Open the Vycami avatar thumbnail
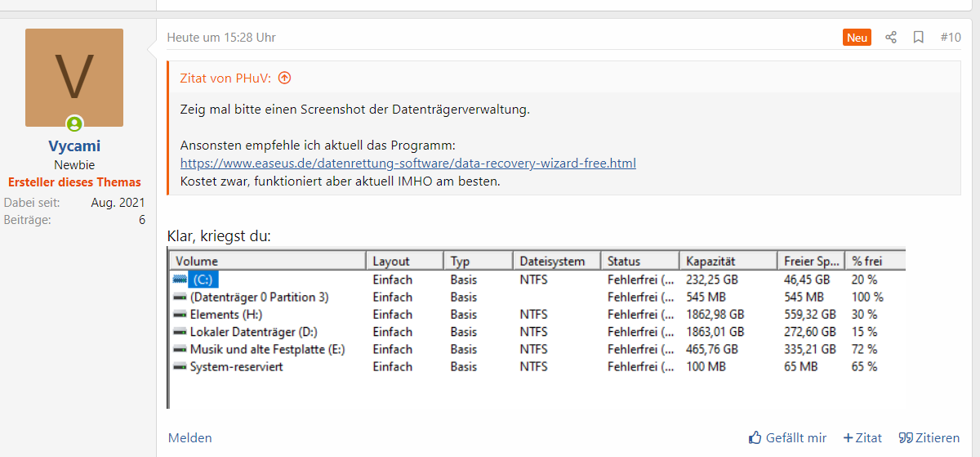Image resolution: width=980 pixels, height=457 pixels. (x=74, y=78)
